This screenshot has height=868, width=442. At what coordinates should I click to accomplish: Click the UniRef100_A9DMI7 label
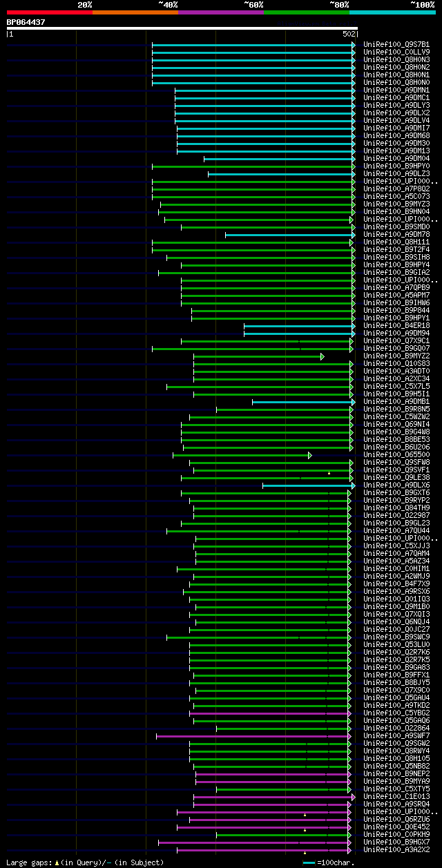[x=396, y=128]
